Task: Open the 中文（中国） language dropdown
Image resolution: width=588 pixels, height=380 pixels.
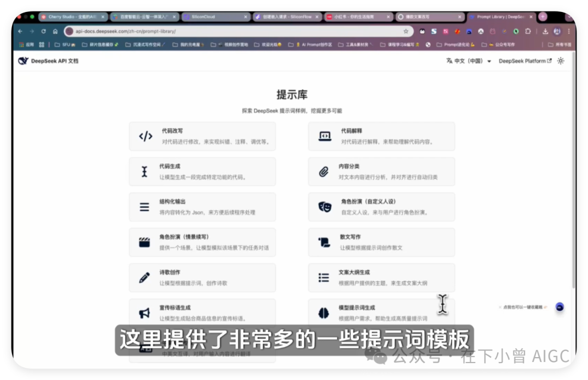Action: pos(469,61)
